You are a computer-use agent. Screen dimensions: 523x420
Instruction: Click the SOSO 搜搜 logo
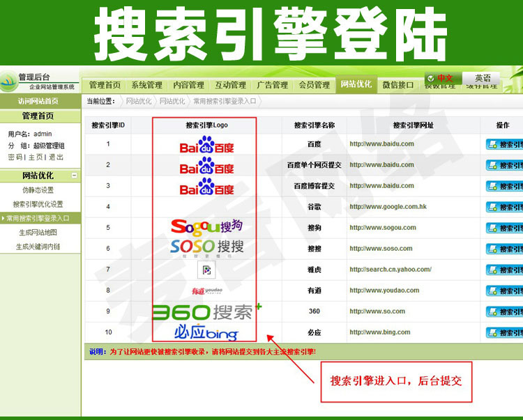[206, 247]
